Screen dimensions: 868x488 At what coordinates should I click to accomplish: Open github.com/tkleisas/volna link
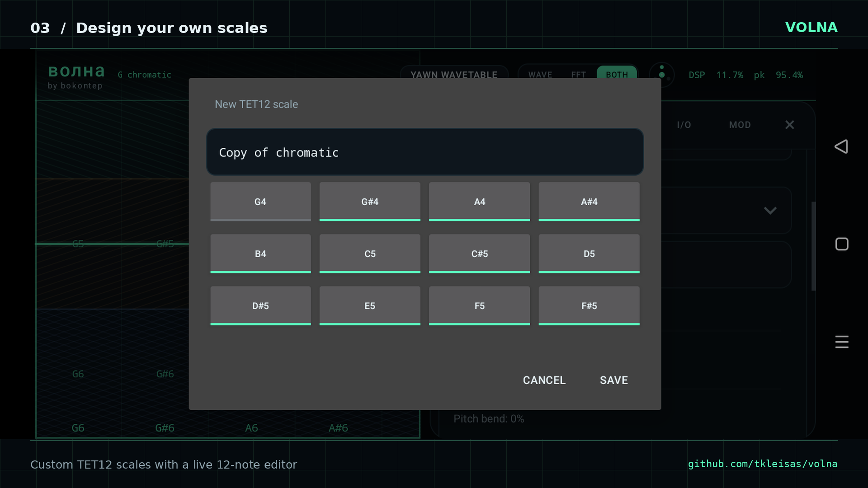[x=762, y=464]
